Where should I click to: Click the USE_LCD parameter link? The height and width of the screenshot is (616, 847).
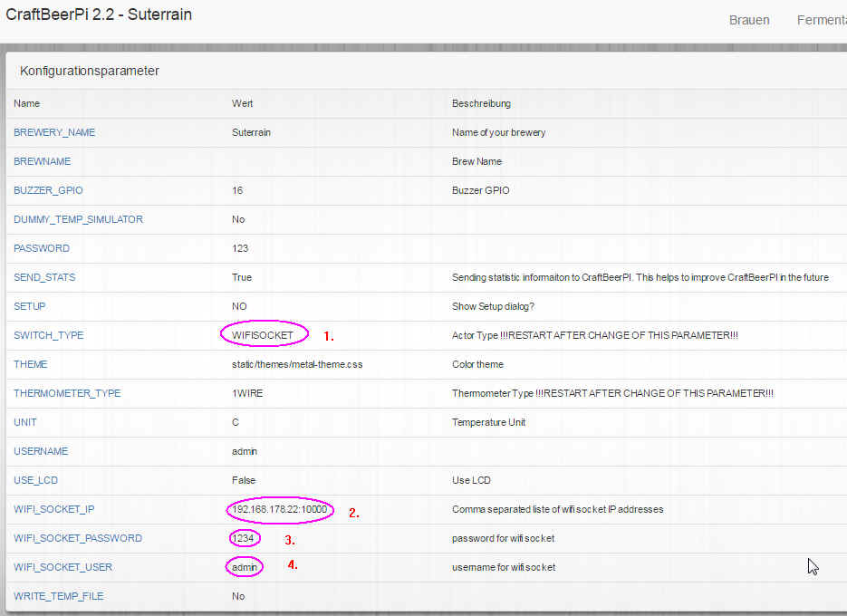point(35,480)
